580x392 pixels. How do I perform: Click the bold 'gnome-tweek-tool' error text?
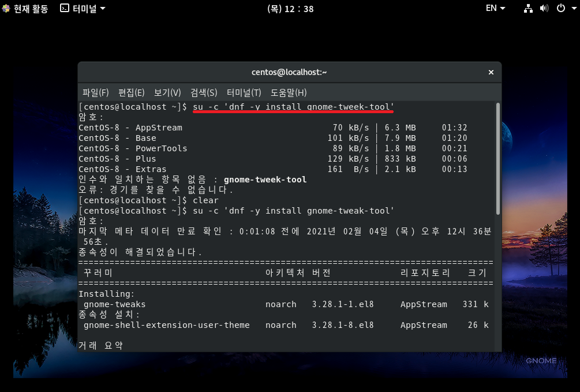(265, 180)
